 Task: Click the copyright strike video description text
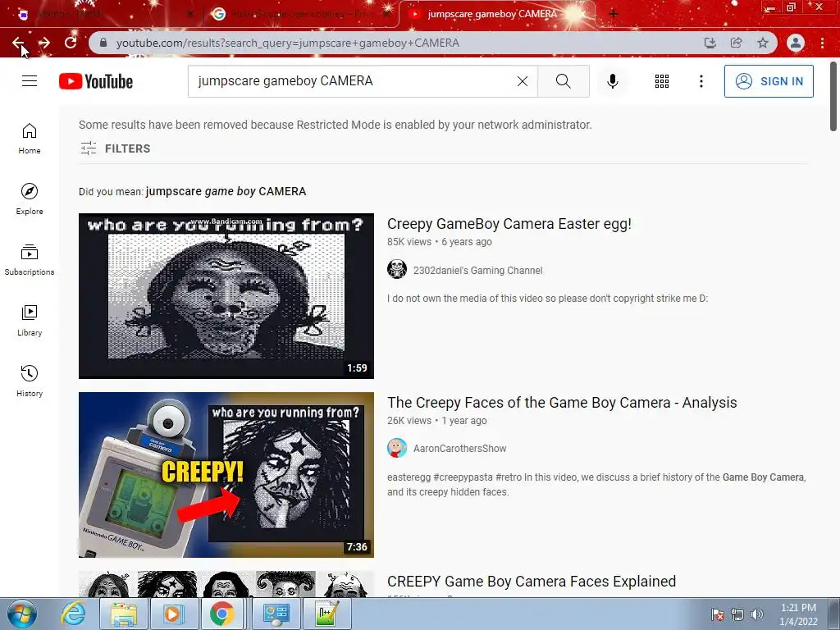547,299
